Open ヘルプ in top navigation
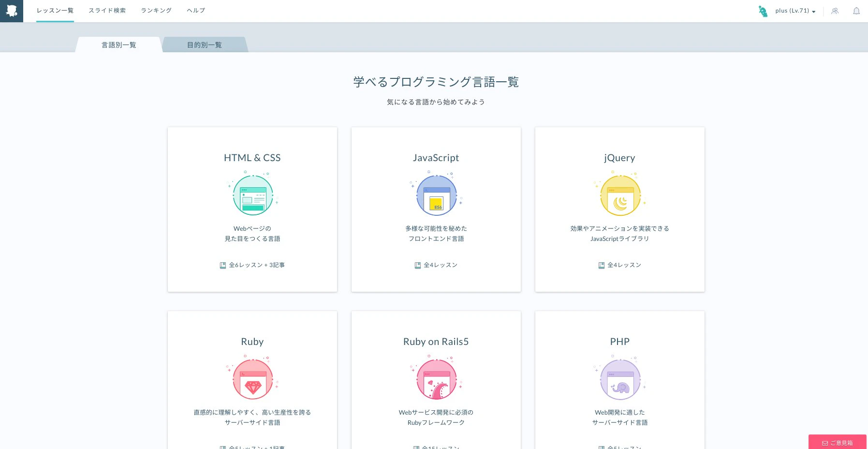The width and height of the screenshot is (868, 449). [196, 11]
